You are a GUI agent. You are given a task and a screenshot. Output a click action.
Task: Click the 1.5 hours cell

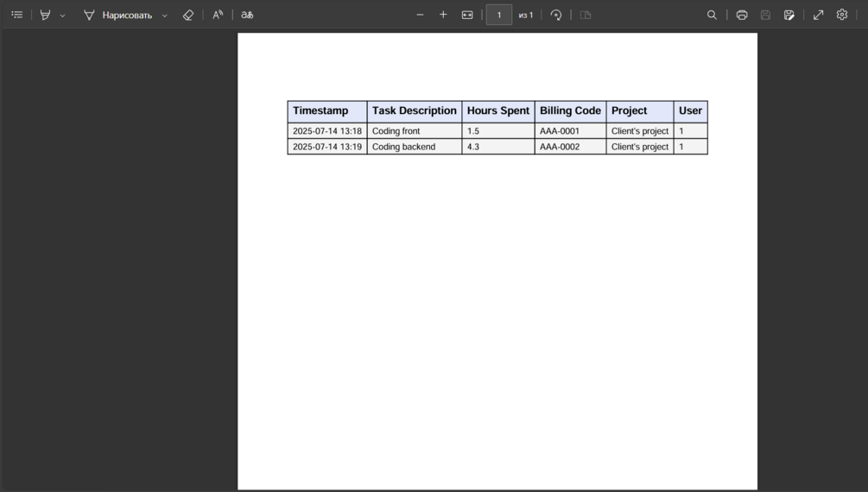498,131
